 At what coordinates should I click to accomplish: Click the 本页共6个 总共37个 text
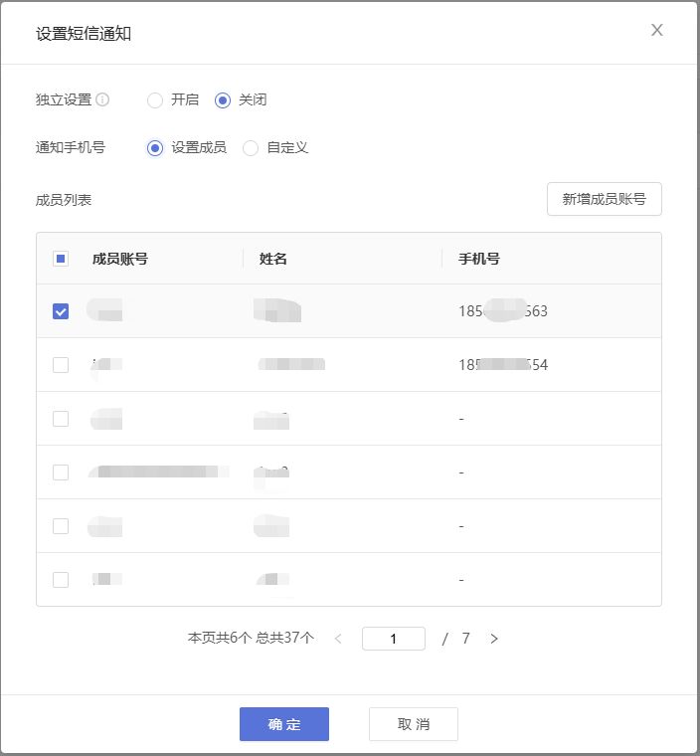point(251,639)
